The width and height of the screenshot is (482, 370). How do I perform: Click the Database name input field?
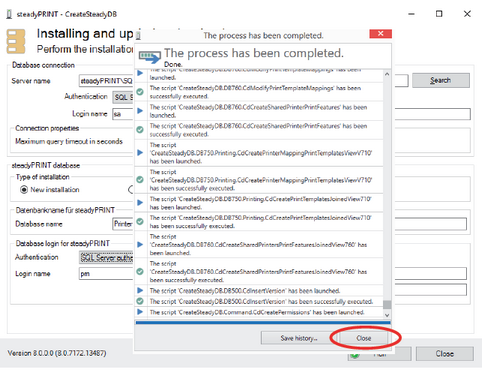click(x=123, y=224)
